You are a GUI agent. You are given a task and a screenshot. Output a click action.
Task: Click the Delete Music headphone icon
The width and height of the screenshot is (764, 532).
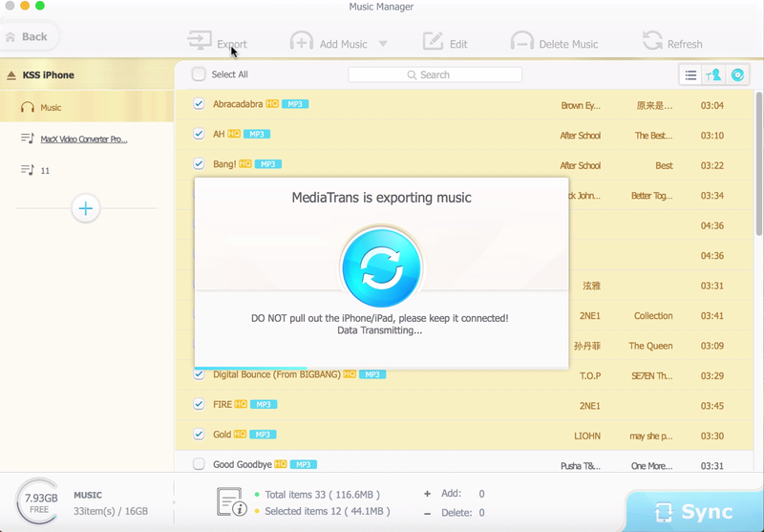point(521,41)
